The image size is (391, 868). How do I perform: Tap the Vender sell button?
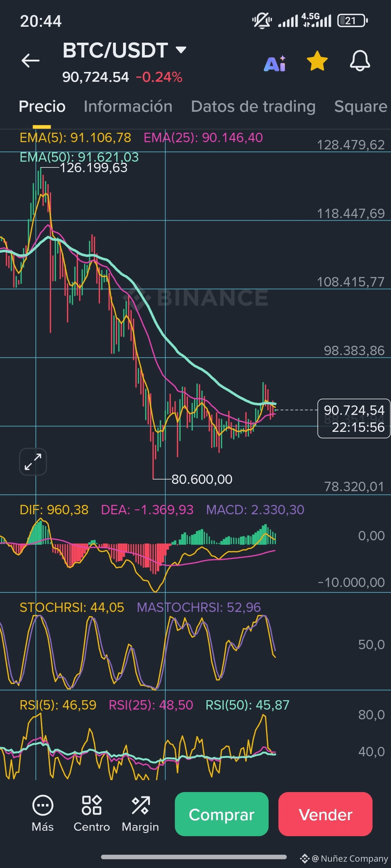click(325, 814)
